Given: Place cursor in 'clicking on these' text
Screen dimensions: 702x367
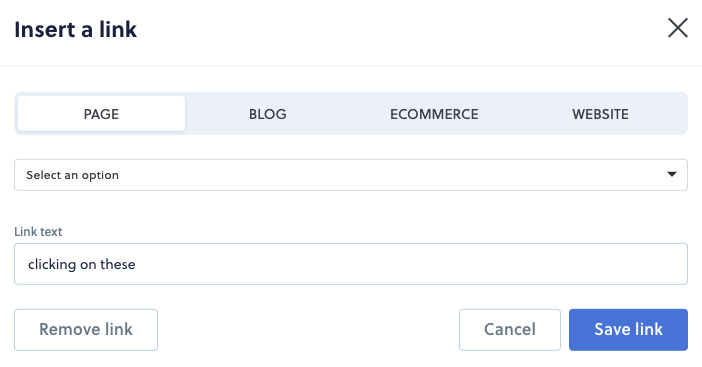Looking at the screenshot, I should 81,264.
